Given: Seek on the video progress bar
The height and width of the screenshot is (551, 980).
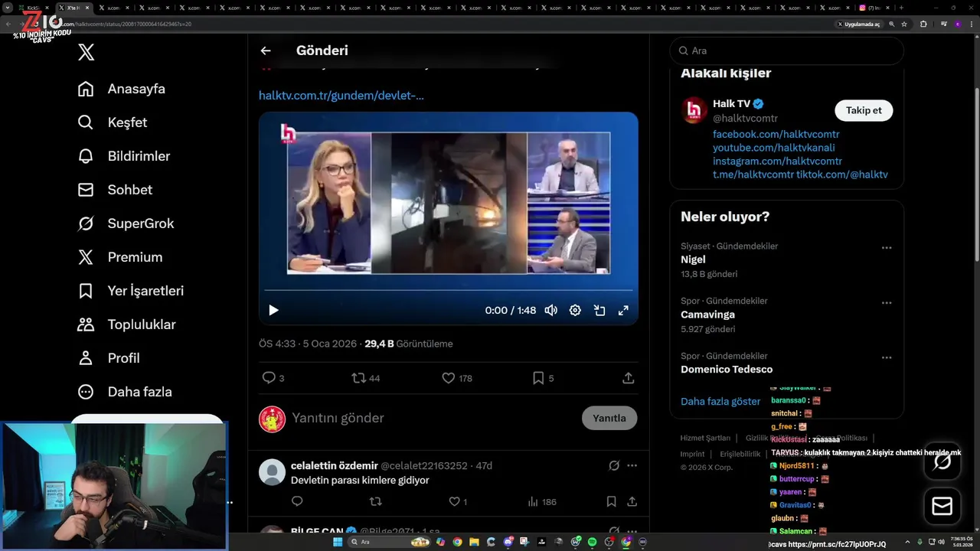Looking at the screenshot, I should [x=449, y=290].
